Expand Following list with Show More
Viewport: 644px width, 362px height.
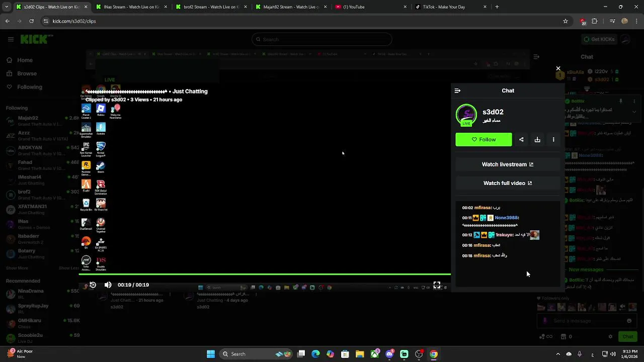tap(17, 268)
